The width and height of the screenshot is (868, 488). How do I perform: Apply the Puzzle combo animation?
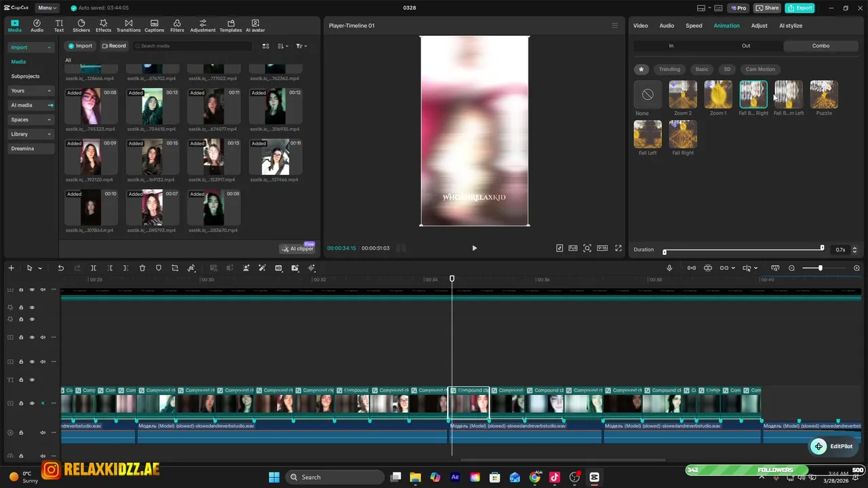coord(824,94)
